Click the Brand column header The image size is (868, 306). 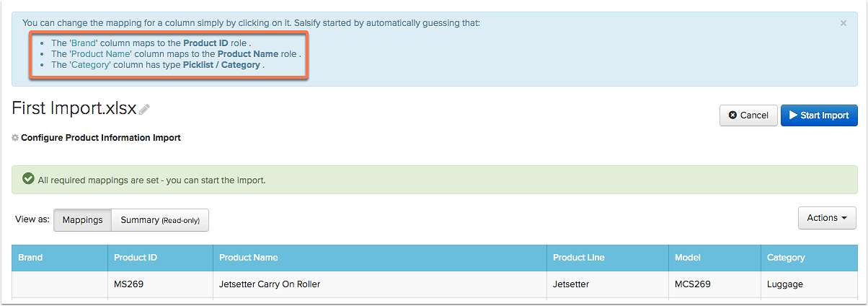point(60,258)
